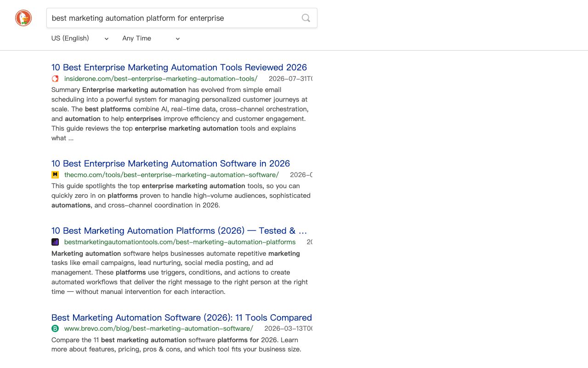The image size is (588, 368).
Task: Open "10 Best Enterprise Marketing Automation Software in 2026"
Action: point(170,164)
